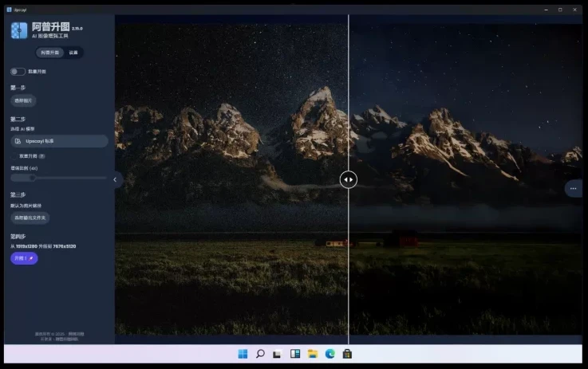This screenshot has height=369, width=588.
Task: Open the Upscayl 标准 AI model selector
Action: pyautogui.click(x=59, y=141)
